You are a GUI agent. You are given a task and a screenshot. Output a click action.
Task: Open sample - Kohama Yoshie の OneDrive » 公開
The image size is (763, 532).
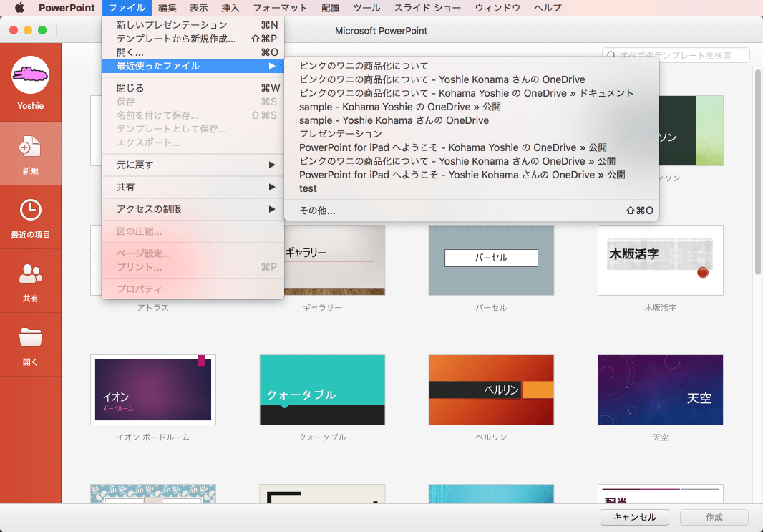pyautogui.click(x=472, y=107)
